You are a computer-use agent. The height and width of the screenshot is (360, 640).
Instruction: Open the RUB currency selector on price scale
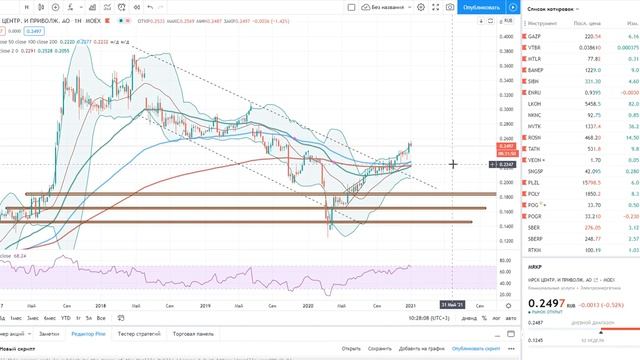509,20
